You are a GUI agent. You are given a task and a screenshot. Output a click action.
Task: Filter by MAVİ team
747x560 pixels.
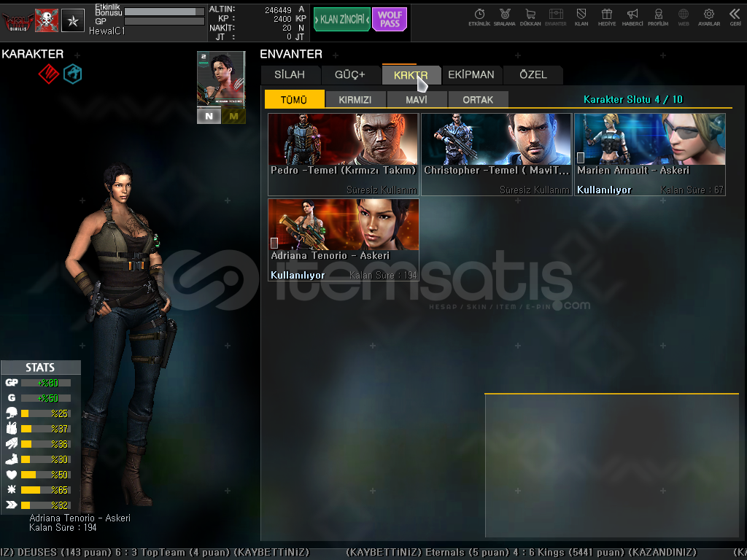pos(417,99)
